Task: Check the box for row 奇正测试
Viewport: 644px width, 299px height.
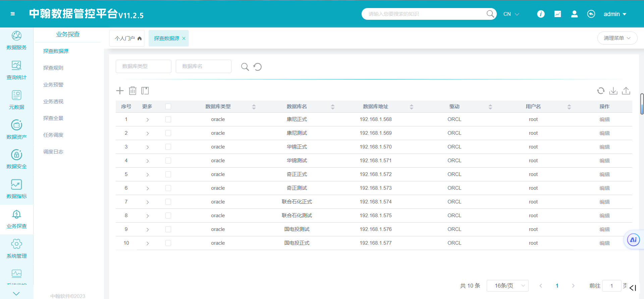Action: tap(168, 188)
